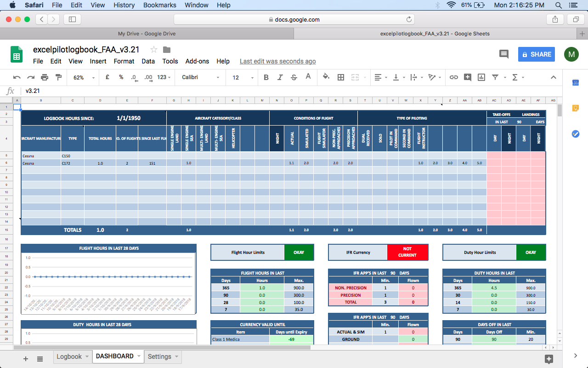Click the blue SHARE button
Image resolution: width=588 pixels, height=368 pixels.
coord(537,54)
